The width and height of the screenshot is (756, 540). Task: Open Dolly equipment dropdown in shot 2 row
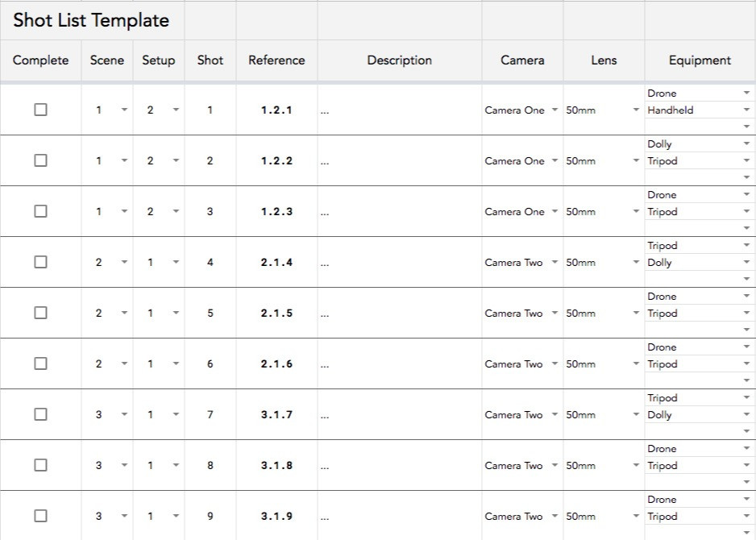(x=746, y=144)
